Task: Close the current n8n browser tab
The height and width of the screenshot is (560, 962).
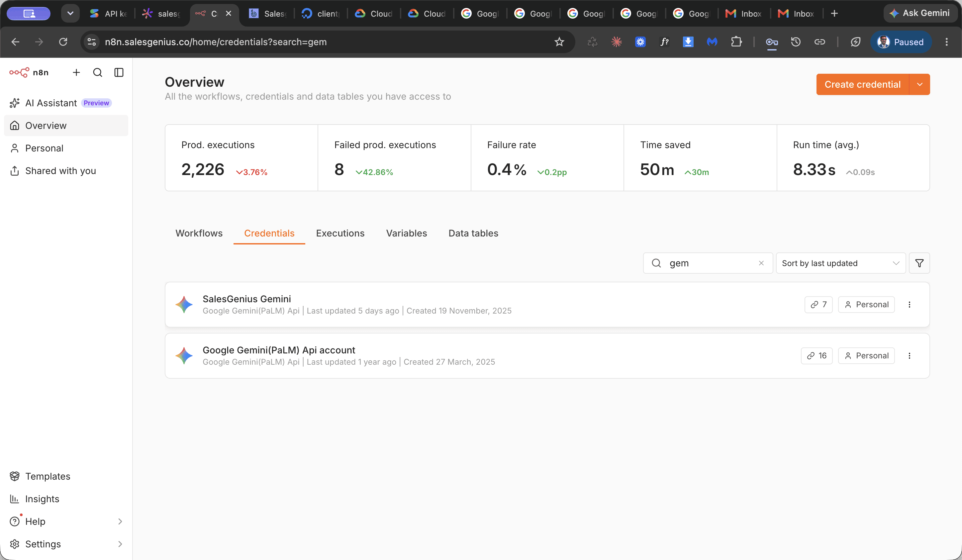Action: [229, 14]
